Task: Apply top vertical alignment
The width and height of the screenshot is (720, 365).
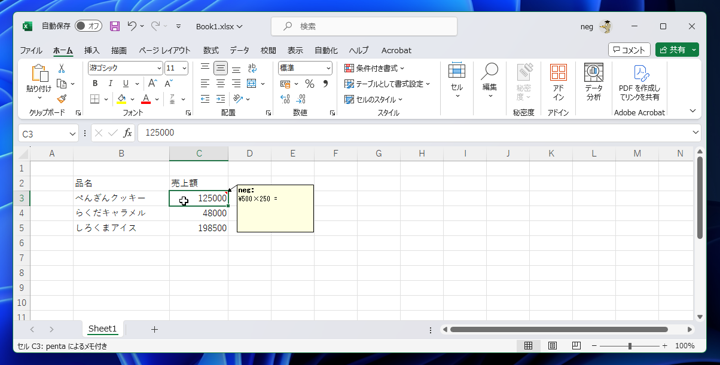Action: (205, 68)
